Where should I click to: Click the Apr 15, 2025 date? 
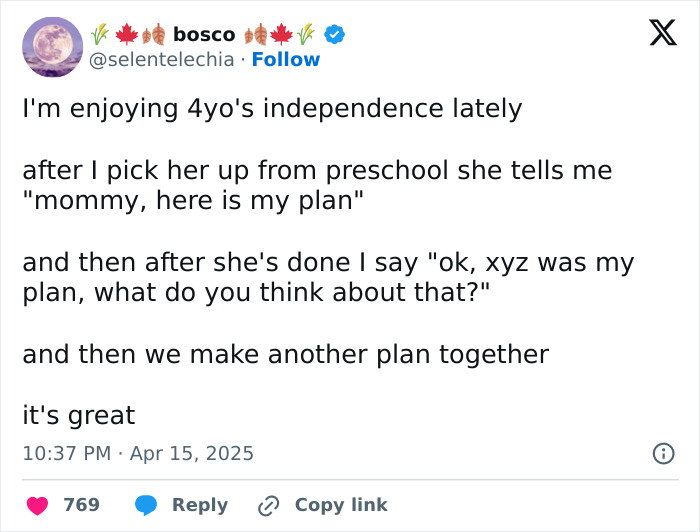(192, 453)
